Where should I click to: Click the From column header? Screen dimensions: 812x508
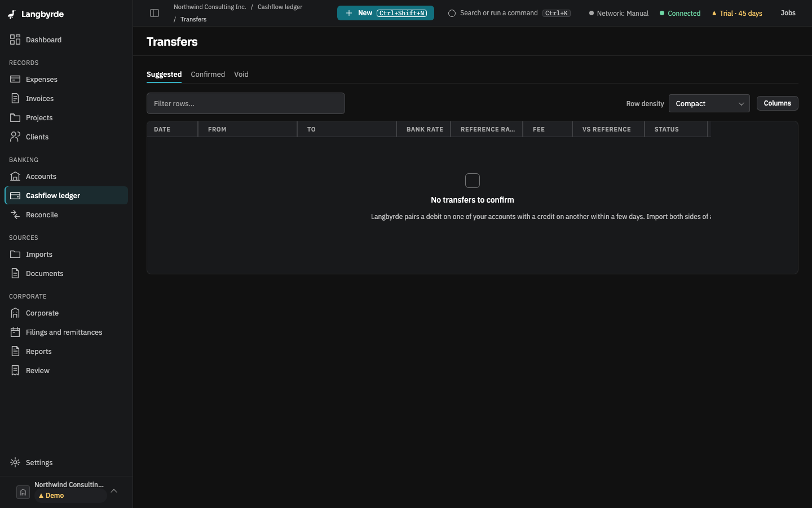point(248,129)
